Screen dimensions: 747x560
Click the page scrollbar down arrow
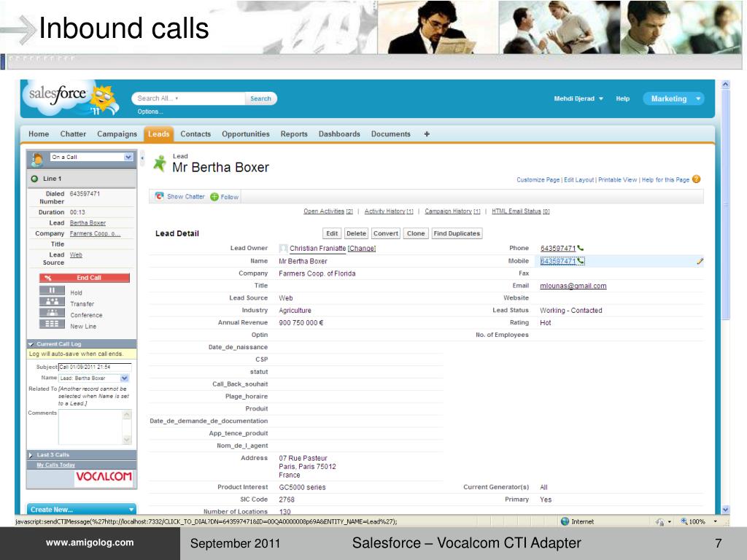pyautogui.click(x=725, y=510)
